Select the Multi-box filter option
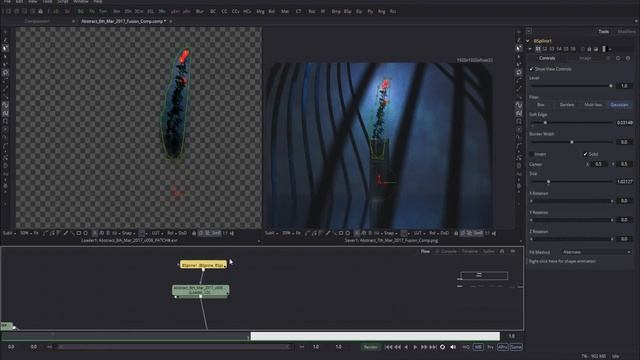This screenshot has width=640, height=360. tap(593, 105)
